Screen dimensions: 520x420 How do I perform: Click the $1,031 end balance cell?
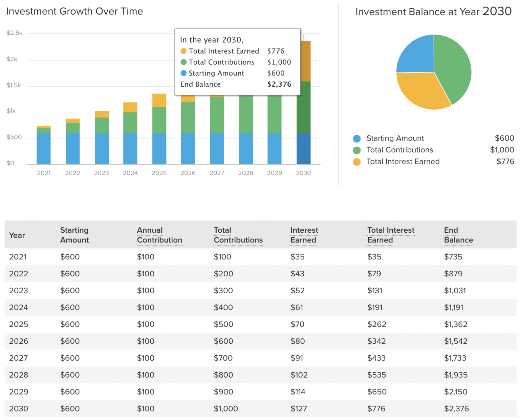coord(455,291)
